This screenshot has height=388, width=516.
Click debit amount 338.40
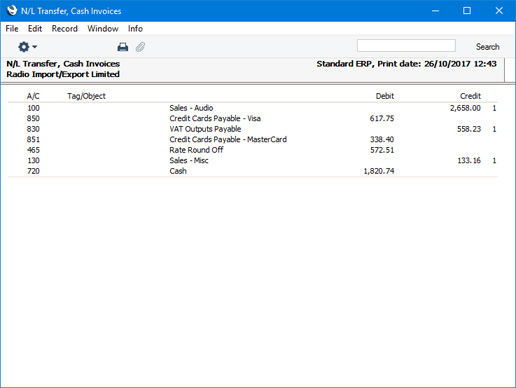click(382, 139)
